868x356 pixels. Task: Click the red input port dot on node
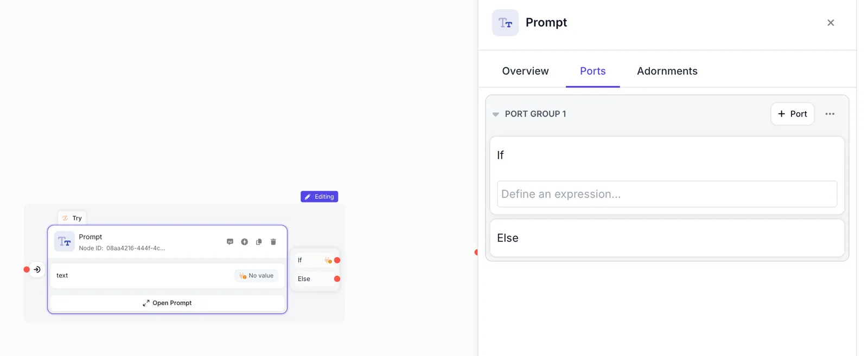point(27,269)
